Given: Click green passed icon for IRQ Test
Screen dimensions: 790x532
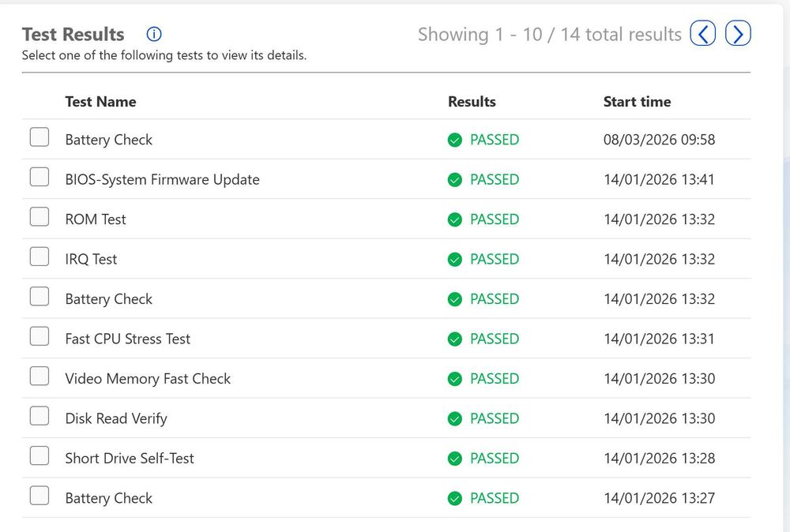Looking at the screenshot, I should pos(454,259).
